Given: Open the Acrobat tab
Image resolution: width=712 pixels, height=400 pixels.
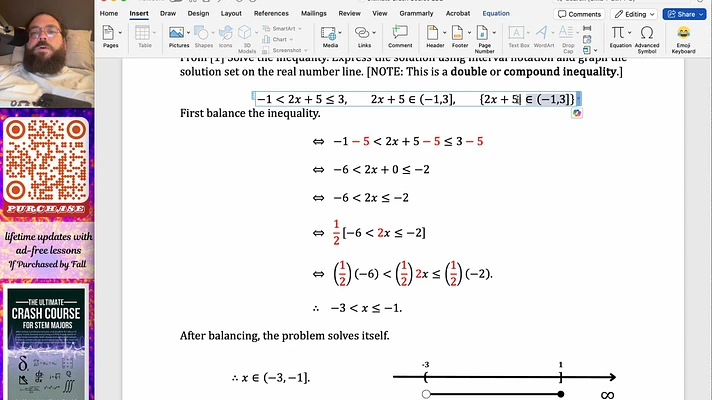Looking at the screenshot, I should pos(458,14).
